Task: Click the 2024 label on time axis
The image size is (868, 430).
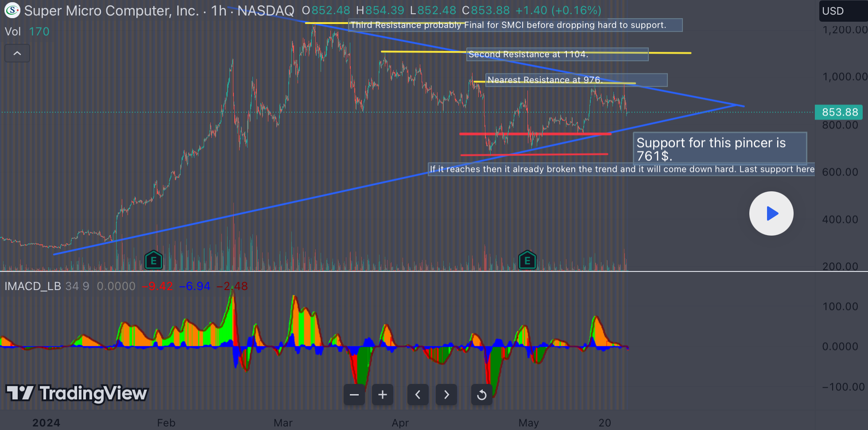Action: coord(46,423)
